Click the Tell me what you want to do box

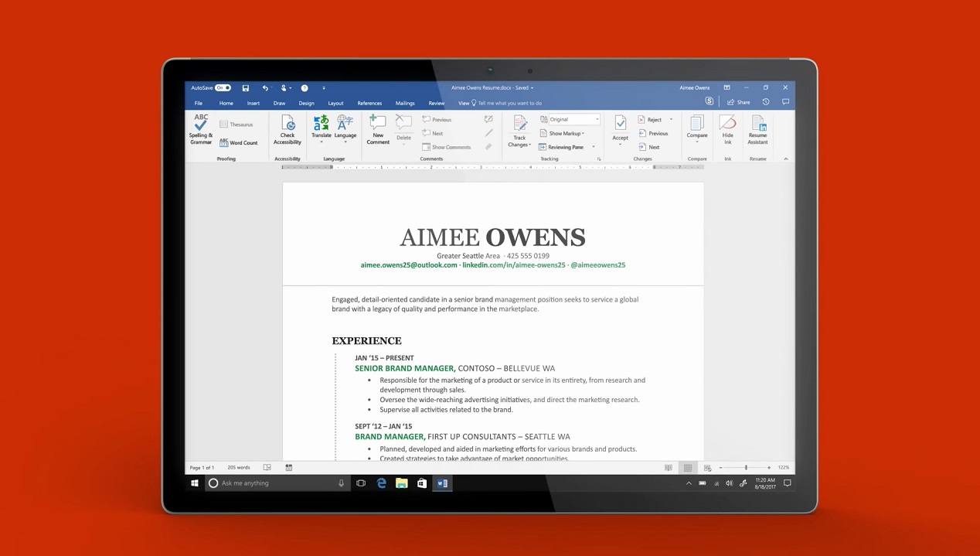coord(506,103)
